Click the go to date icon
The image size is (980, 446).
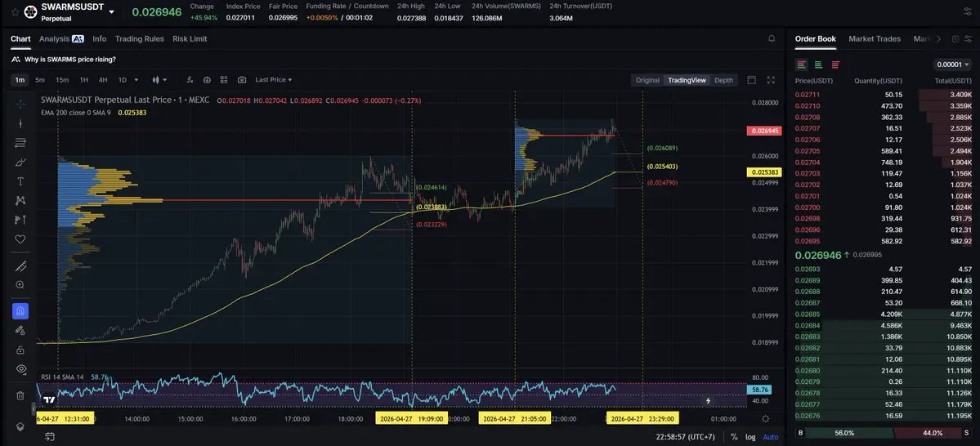(49, 437)
